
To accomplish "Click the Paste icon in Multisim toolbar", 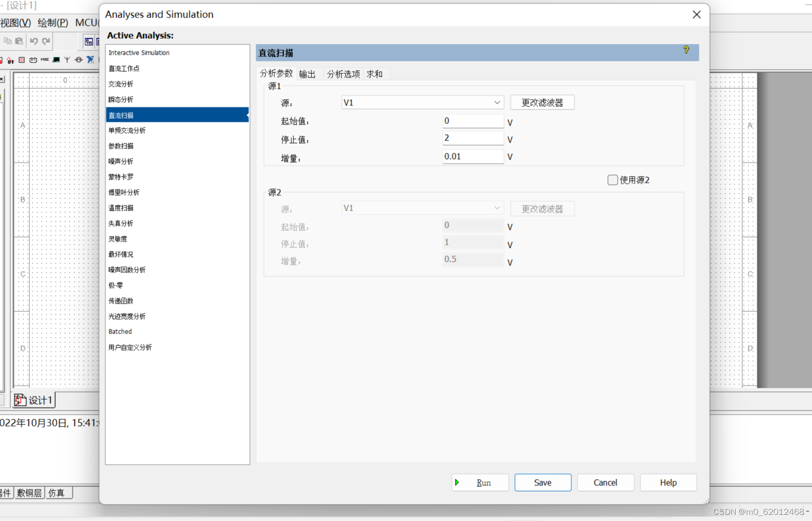I will pos(19,41).
